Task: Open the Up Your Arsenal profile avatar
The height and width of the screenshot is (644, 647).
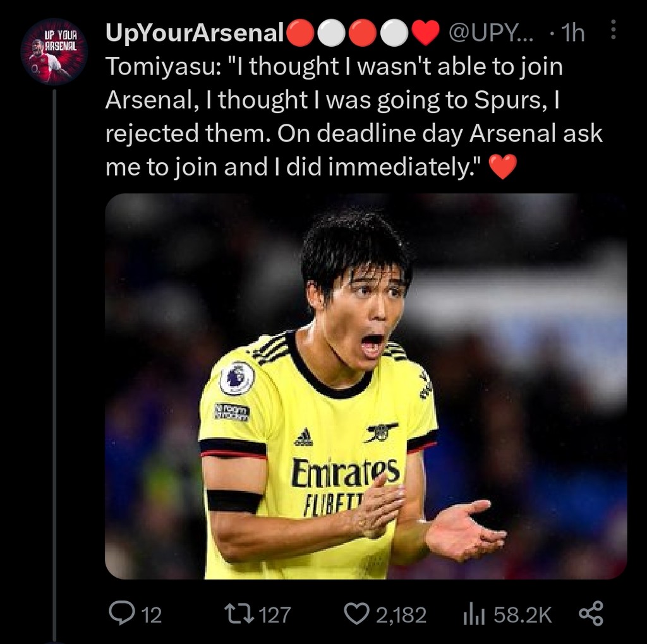Action: 54,52
